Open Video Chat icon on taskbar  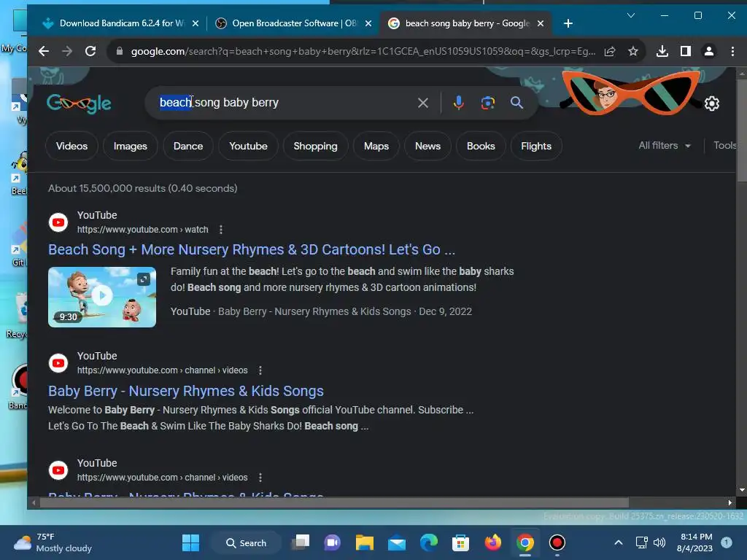pyautogui.click(x=332, y=542)
